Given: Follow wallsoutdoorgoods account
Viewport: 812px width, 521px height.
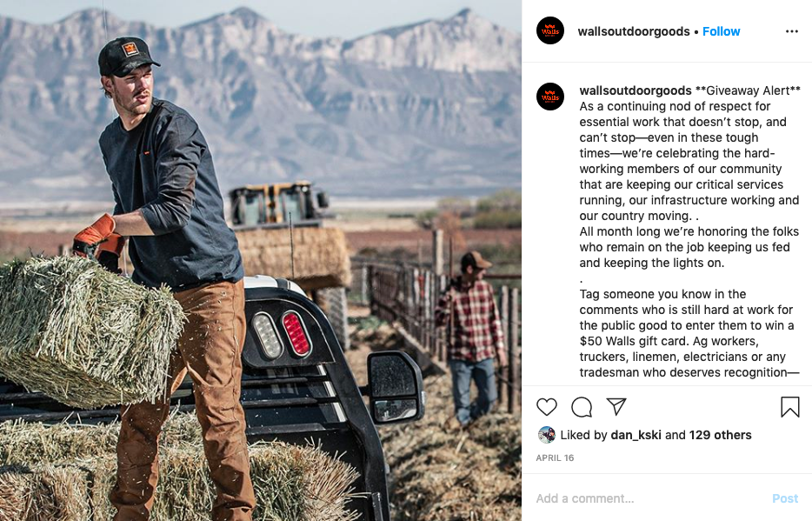Looking at the screenshot, I should tap(721, 31).
